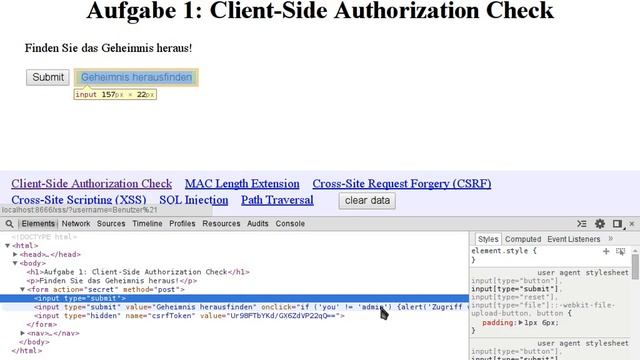Select the Styles sidebar tab
The height and width of the screenshot is (360, 640).
(488, 239)
